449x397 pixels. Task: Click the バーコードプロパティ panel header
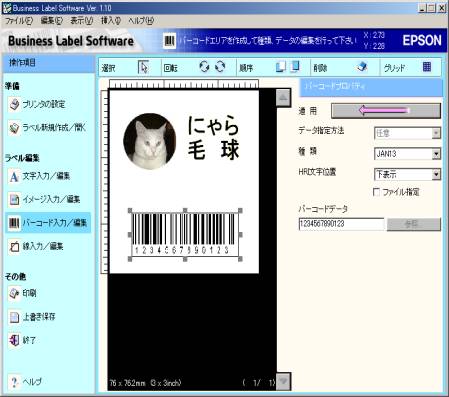coord(371,87)
